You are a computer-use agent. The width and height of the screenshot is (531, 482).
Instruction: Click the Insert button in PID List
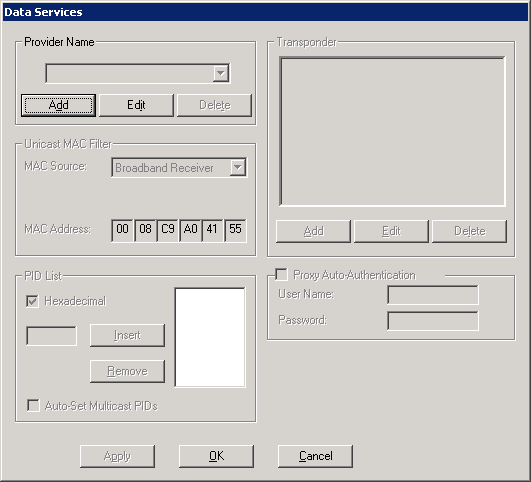[x=127, y=335]
